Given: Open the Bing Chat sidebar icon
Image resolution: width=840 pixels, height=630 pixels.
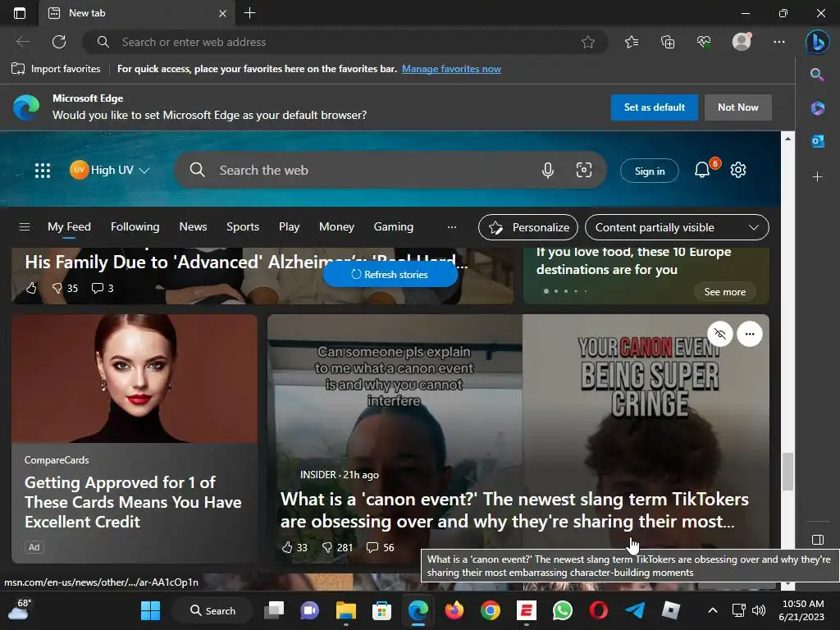Looking at the screenshot, I should coord(818,42).
